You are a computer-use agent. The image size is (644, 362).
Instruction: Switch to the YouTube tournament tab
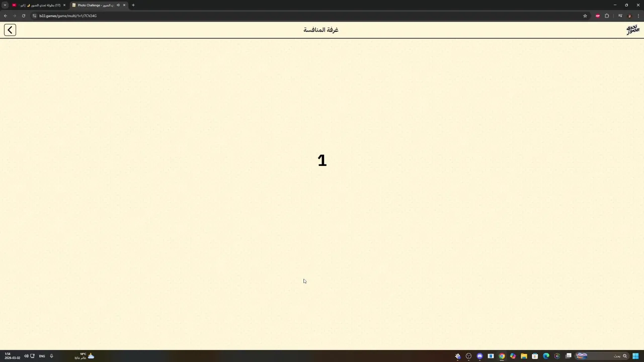click(x=39, y=5)
